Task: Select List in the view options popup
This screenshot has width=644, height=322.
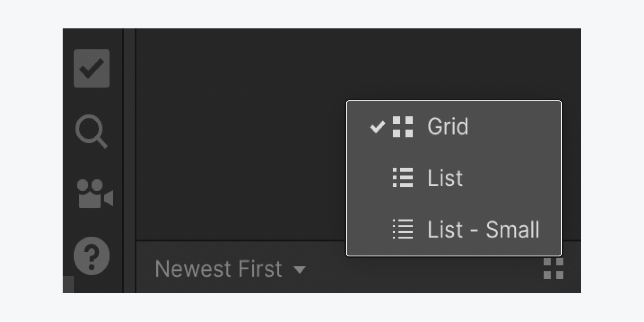Action: click(445, 178)
